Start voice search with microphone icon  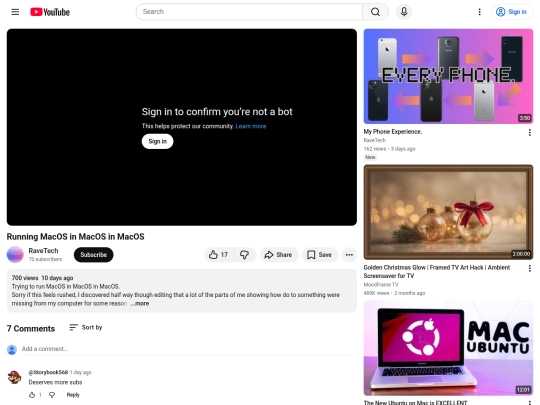(x=404, y=12)
